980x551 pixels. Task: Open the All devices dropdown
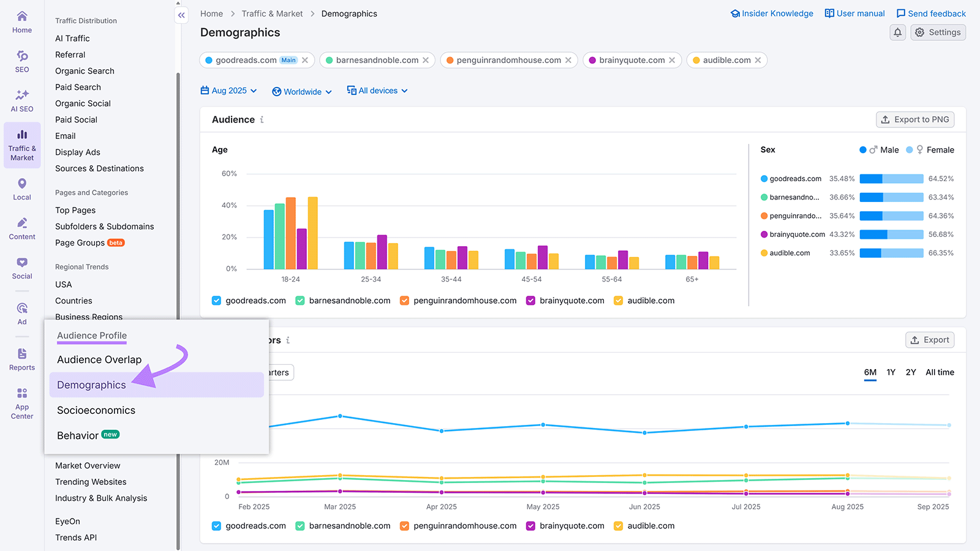coord(377,90)
